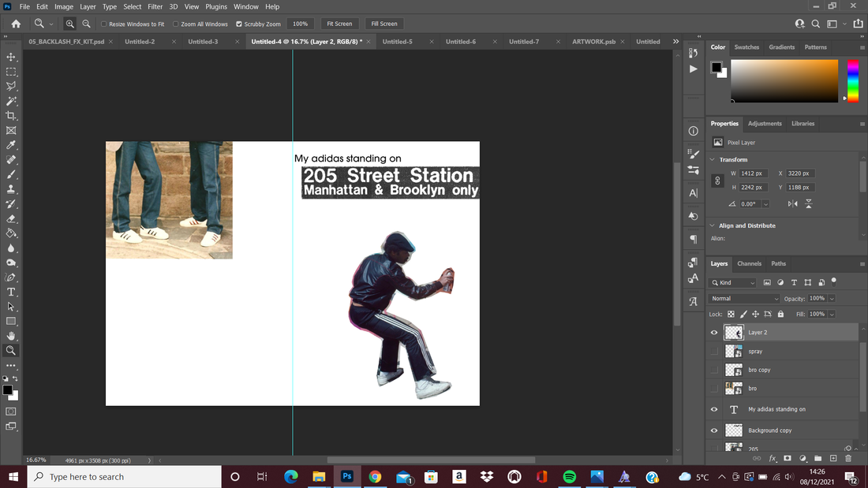Screen dimensions: 868x488
Task: Click the foreground color swatch in toolbar
Action: (x=7, y=390)
